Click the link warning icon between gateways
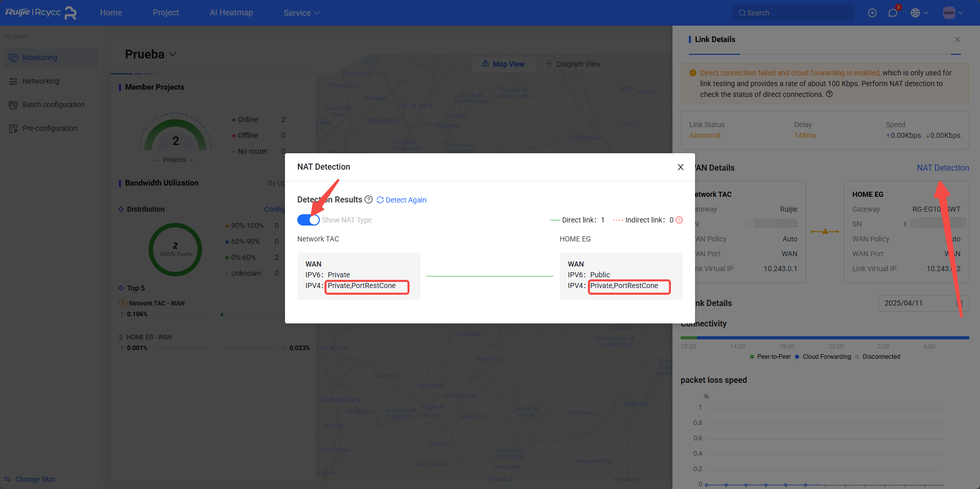Image resolution: width=980 pixels, height=489 pixels. pos(825,232)
